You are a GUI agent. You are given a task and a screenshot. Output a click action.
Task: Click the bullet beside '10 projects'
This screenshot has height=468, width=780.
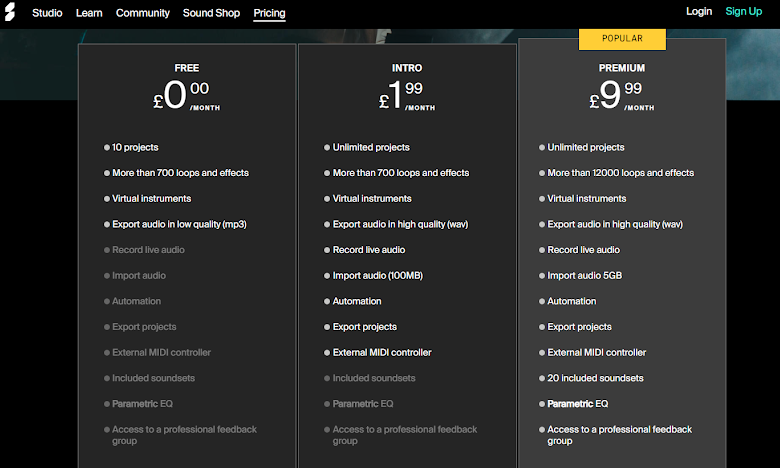(x=107, y=147)
